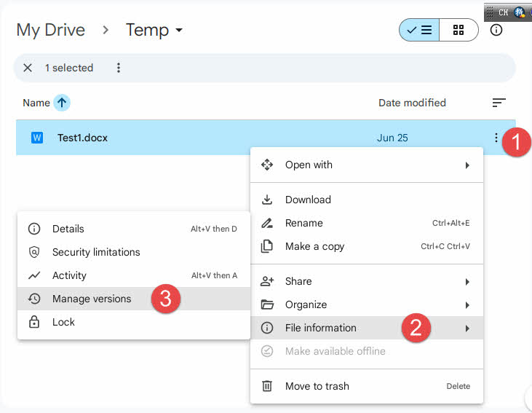Click Make available offline entry
Image resolution: width=532 pixels, height=413 pixels.
coord(367,351)
